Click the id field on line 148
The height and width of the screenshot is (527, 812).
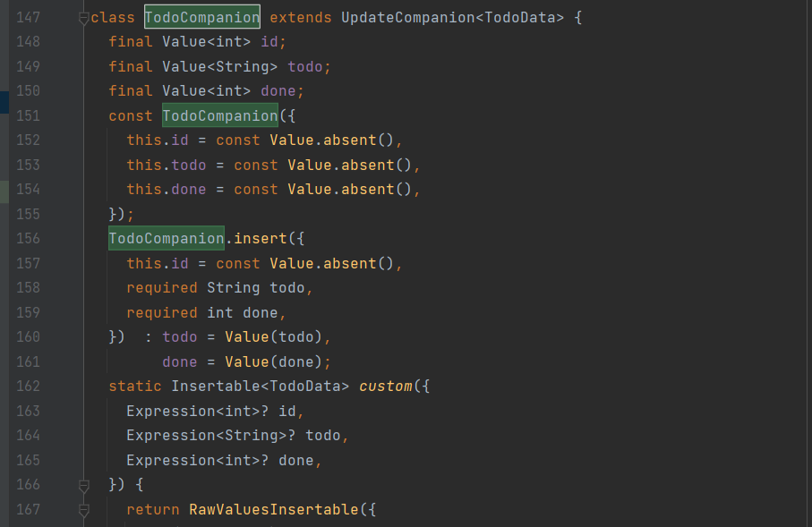(x=269, y=41)
